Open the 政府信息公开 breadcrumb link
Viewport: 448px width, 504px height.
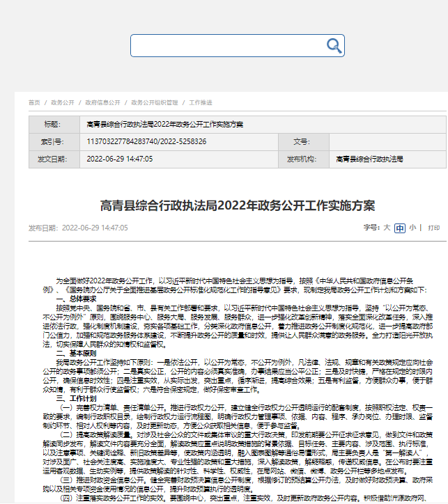click(x=102, y=102)
